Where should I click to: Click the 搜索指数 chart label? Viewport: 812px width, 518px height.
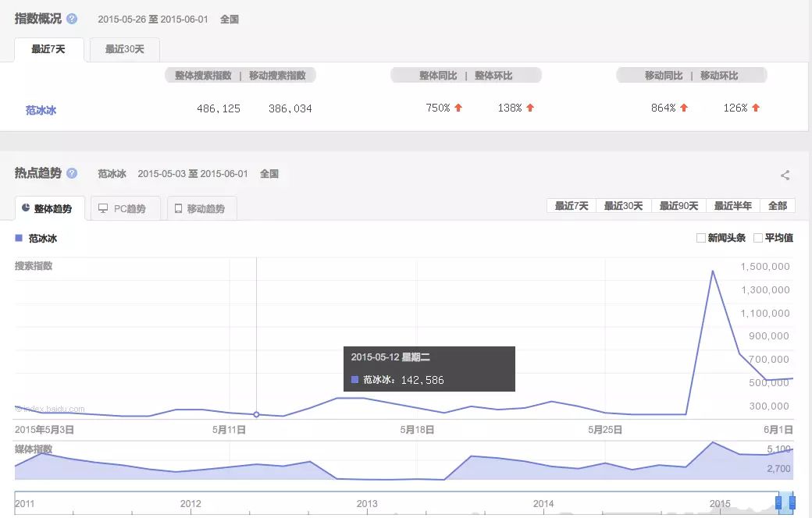(x=34, y=266)
